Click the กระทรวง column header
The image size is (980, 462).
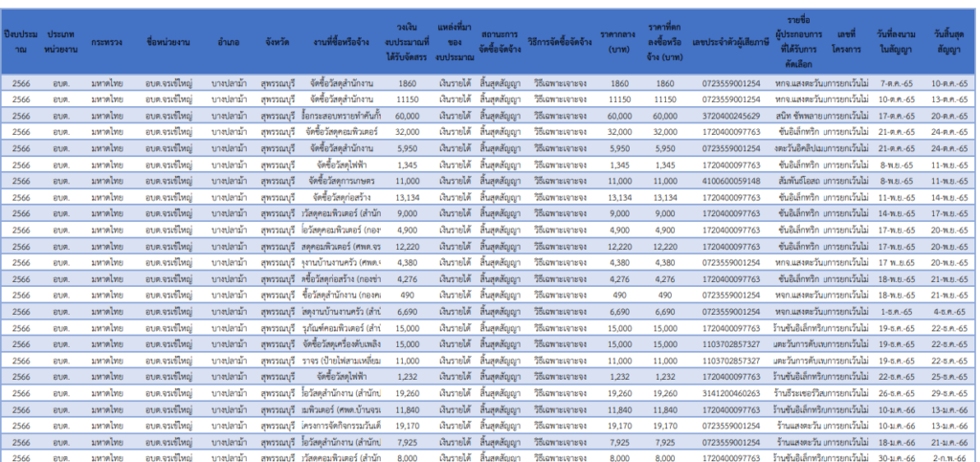[107, 42]
